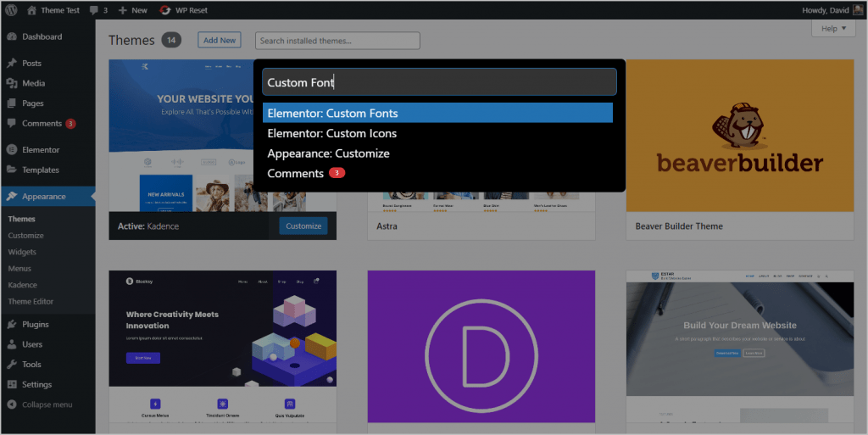Open Theme Editor in the submenu
Viewport: 868px width, 435px height.
pyautogui.click(x=31, y=302)
